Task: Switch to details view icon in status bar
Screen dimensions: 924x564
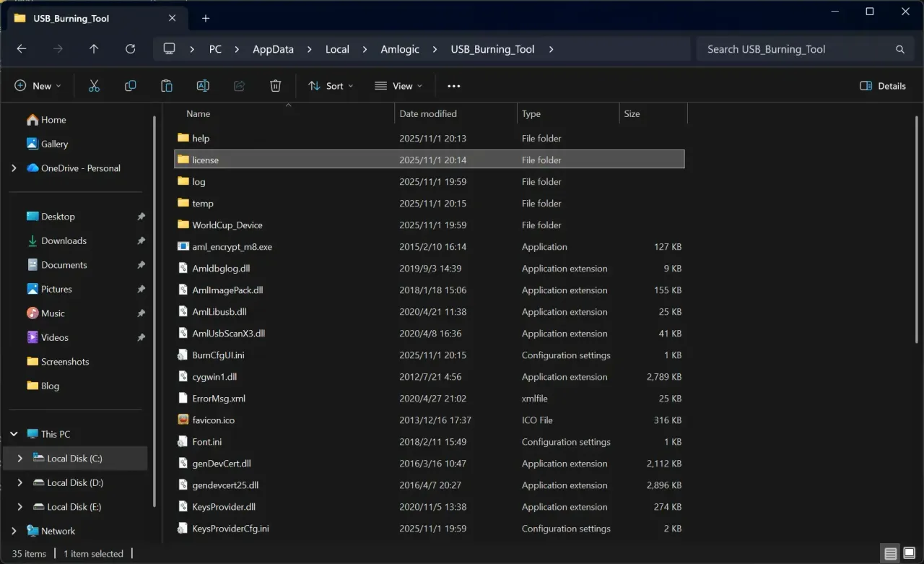Action: 891,554
